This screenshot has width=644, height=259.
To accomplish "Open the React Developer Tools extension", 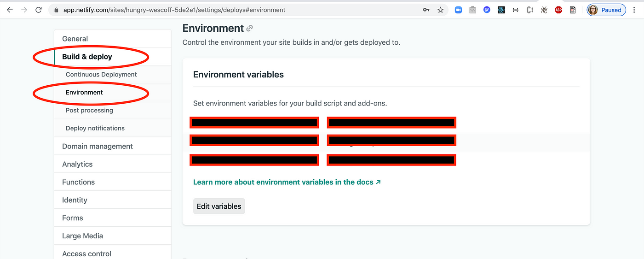I will [x=501, y=10].
